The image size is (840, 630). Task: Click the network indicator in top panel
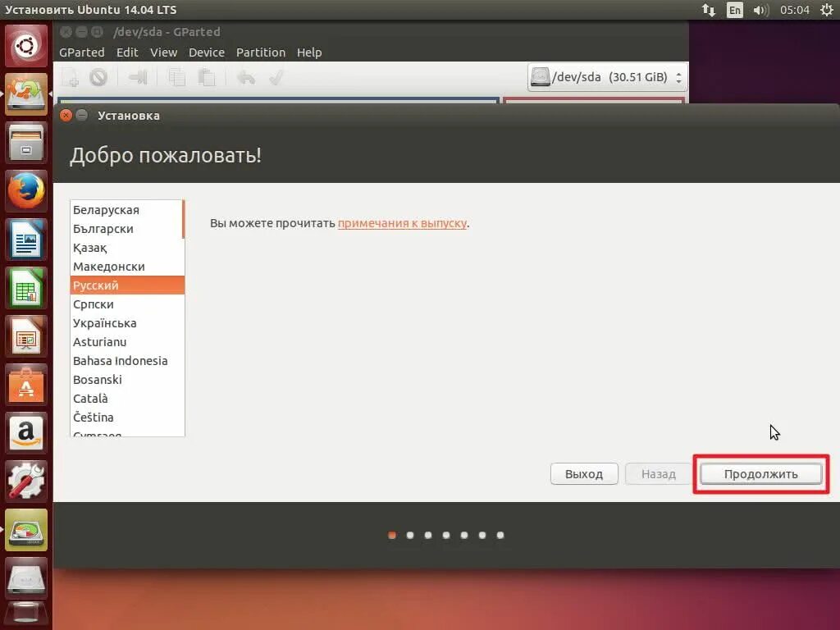(708, 10)
